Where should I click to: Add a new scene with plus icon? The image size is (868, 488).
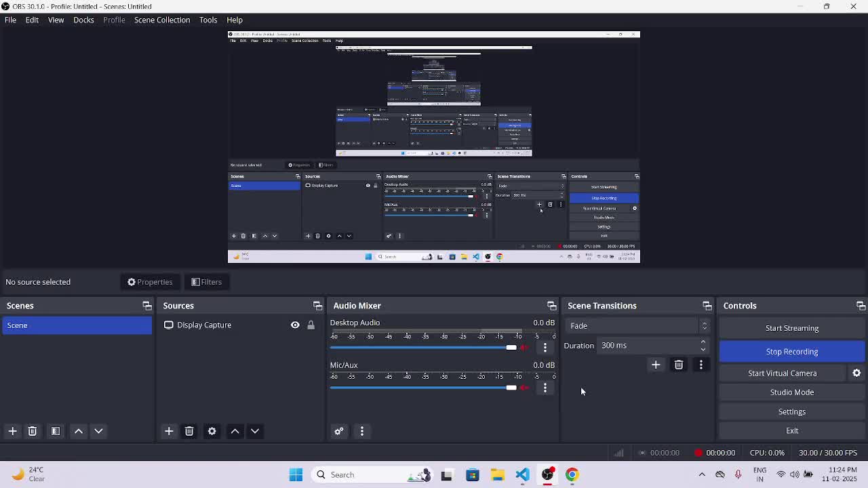click(12, 431)
